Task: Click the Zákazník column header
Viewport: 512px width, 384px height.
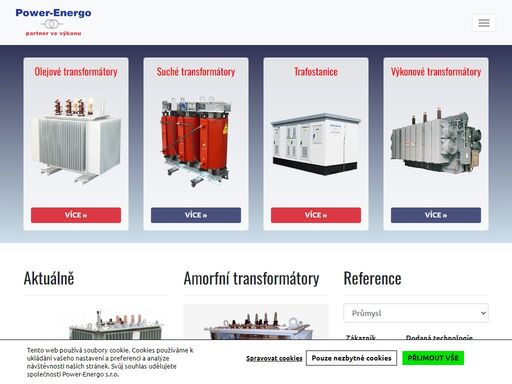Action: click(x=361, y=337)
